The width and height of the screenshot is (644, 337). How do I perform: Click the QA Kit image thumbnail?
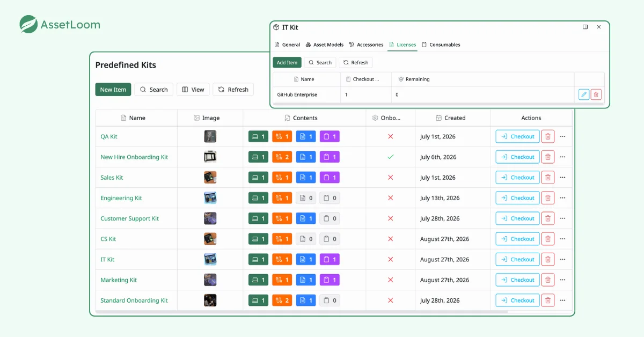[210, 136]
